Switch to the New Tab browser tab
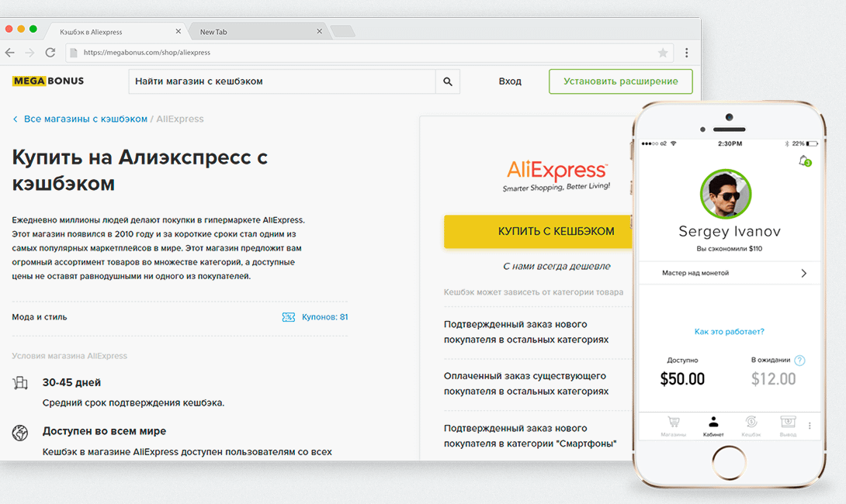Viewport: 846px width, 504px height. pyautogui.click(x=258, y=32)
